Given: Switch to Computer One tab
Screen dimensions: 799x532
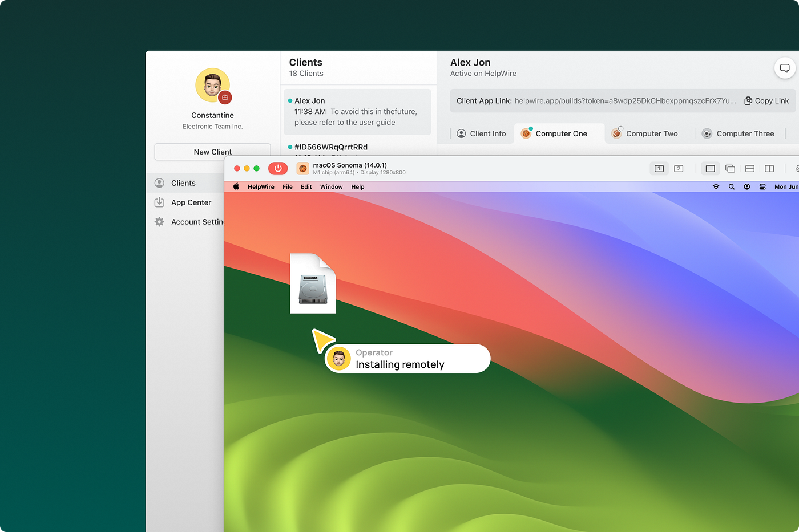Looking at the screenshot, I should [559, 133].
